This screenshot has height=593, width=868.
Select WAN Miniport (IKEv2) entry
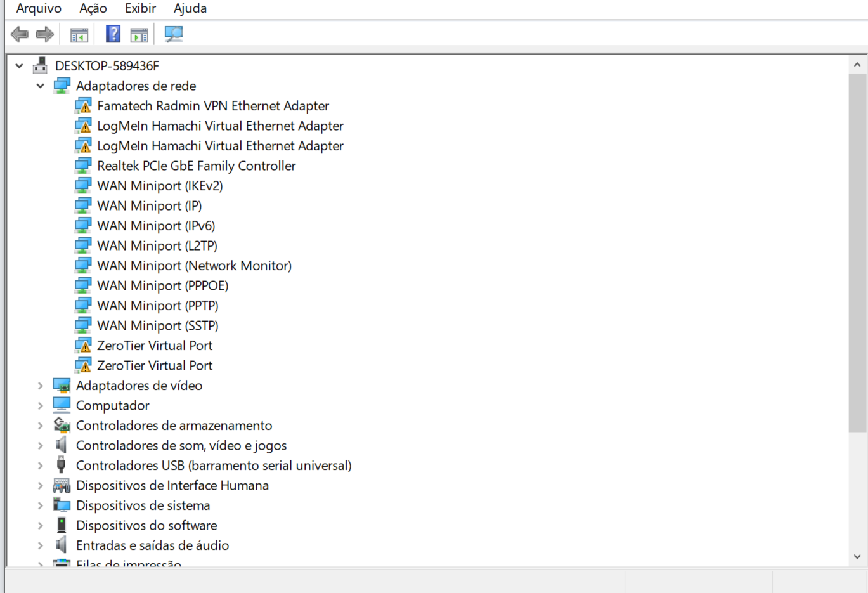(x=160, y=186)
